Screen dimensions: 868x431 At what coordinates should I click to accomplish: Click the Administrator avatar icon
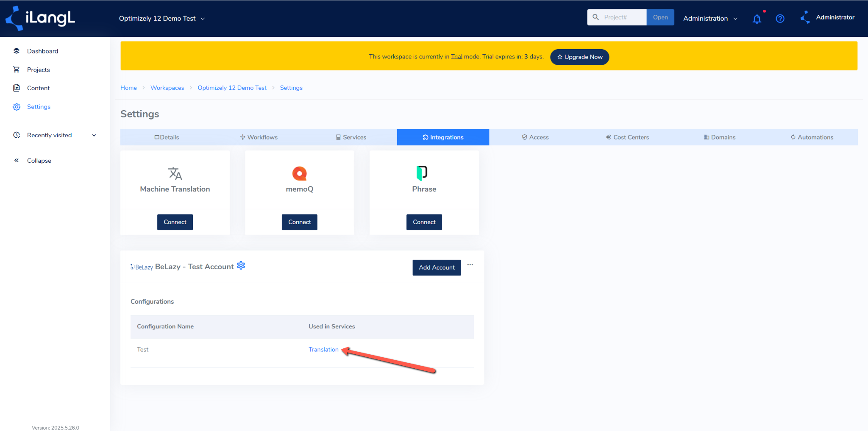click(x=805, y=17)
